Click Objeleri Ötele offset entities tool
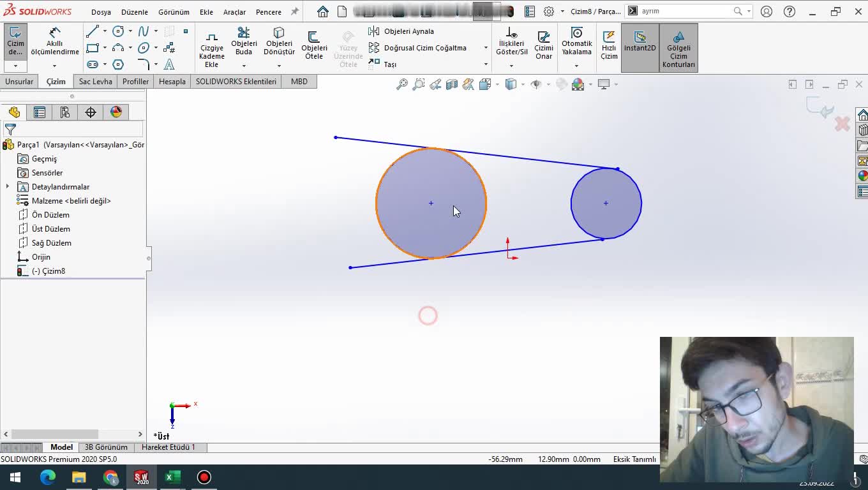 pyautogui.click(x=314, y=45)
